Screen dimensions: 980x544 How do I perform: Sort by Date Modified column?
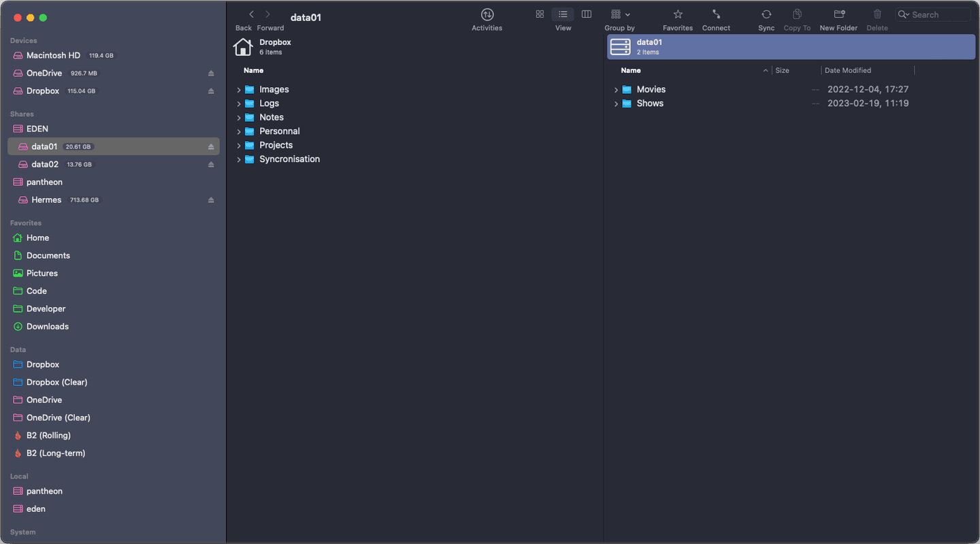pyautogui.click(x=847, y=70)
